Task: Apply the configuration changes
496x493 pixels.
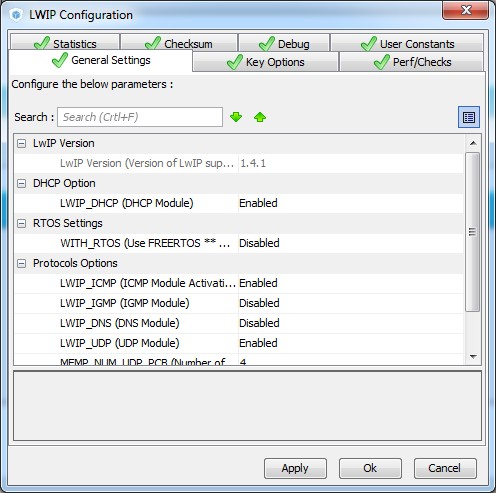Action: tap(295, 468)
